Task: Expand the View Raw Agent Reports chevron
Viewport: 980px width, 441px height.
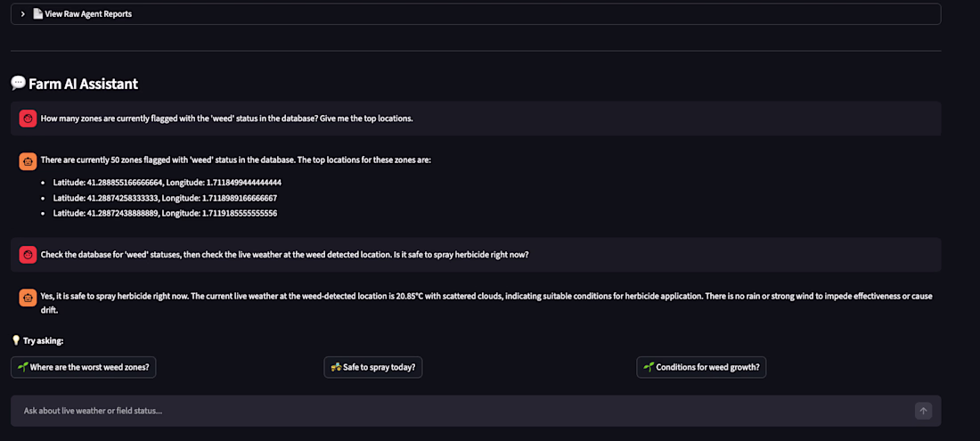Action: tap(23, 13)
